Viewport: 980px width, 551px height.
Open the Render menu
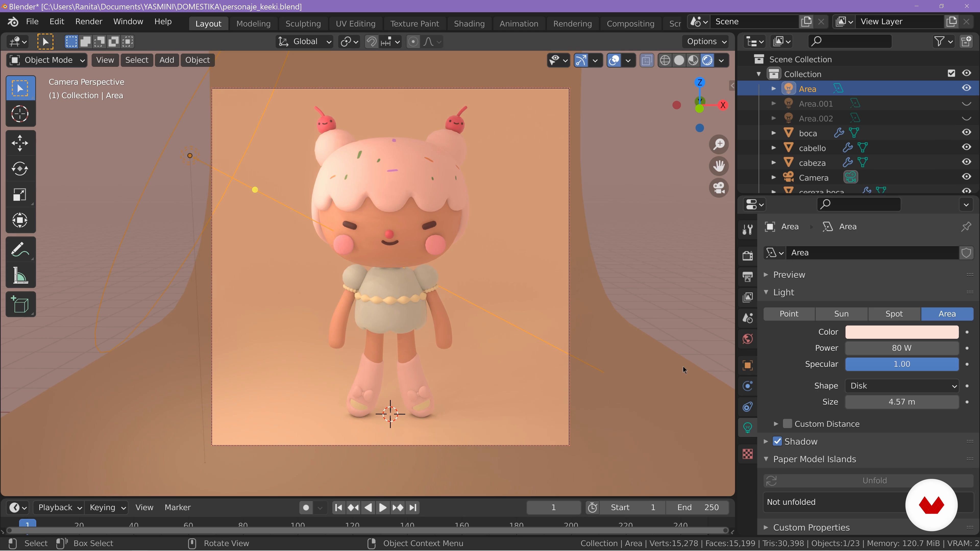[x=89, y=22]
